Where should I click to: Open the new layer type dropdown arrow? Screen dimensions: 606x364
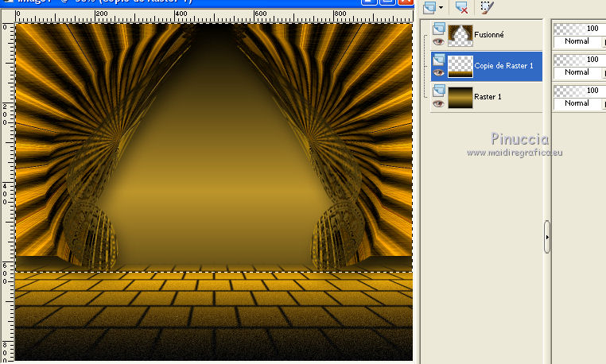441,7
